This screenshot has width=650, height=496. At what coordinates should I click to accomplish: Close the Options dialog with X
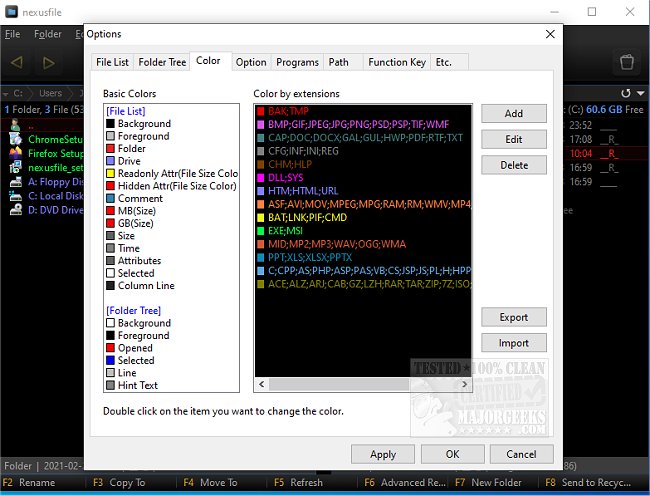coord(550,34)
